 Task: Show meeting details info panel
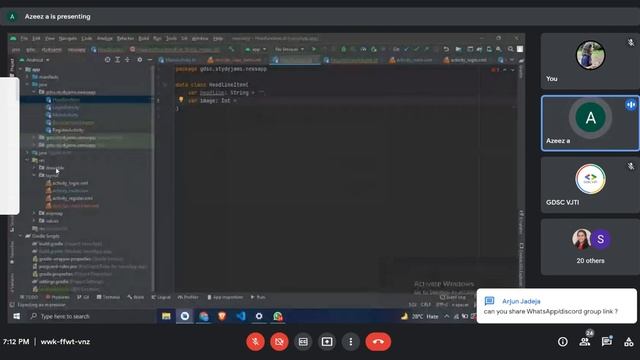(x=562, y=342)
